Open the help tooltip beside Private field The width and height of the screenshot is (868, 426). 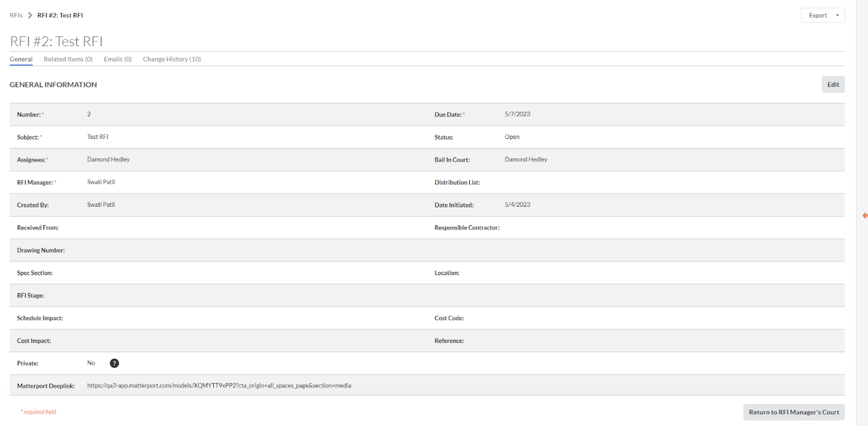(114, 363)
